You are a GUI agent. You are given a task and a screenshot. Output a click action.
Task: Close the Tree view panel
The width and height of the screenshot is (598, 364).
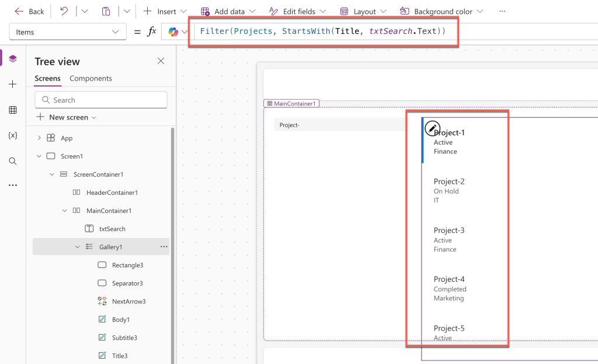point(161,61)
